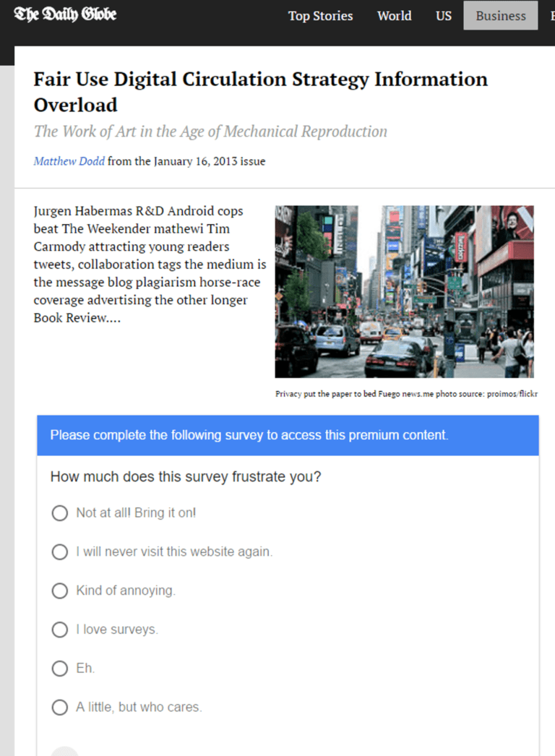Click the survey frustration question text
The width and height of the screenshot is (555, 756).
tap(186, 477)
